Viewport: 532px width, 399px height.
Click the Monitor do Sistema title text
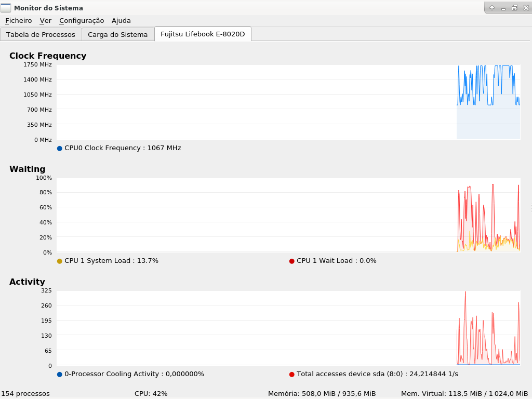(x=48, y=8)
